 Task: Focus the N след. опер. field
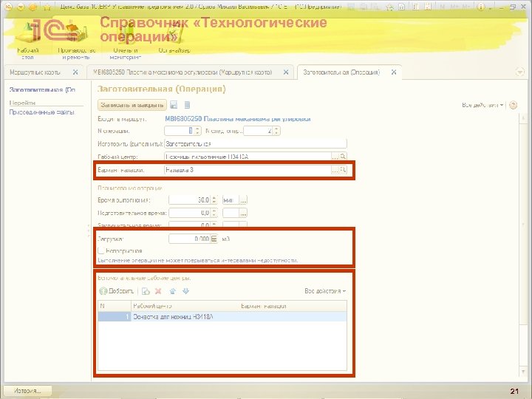click(x=258, y=131)
